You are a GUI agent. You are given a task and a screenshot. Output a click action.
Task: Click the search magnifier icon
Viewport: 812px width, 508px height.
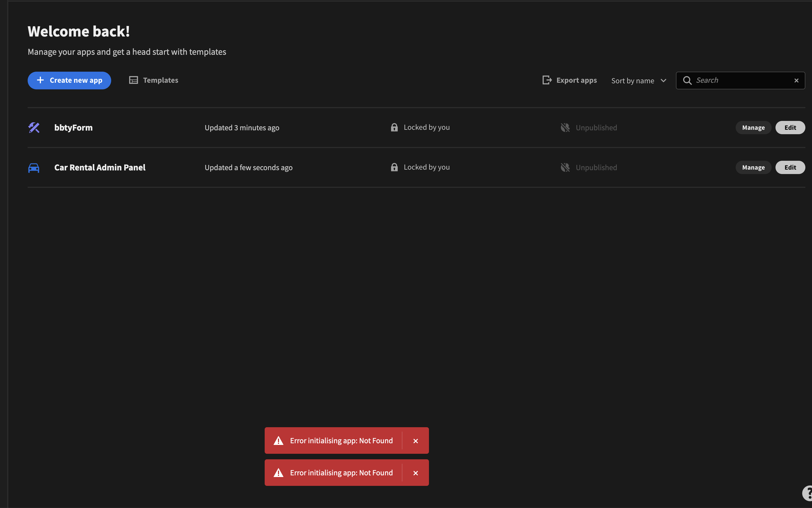click(x=688, y=80)
